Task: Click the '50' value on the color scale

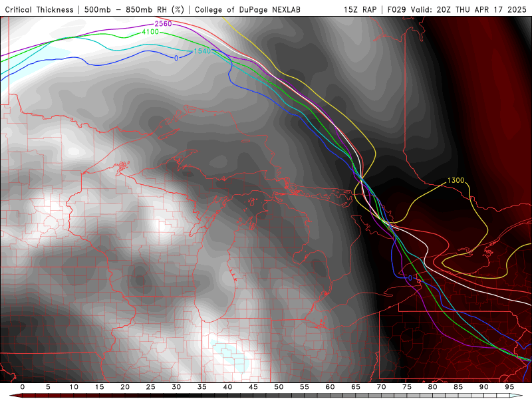Action: click(279, 387)
